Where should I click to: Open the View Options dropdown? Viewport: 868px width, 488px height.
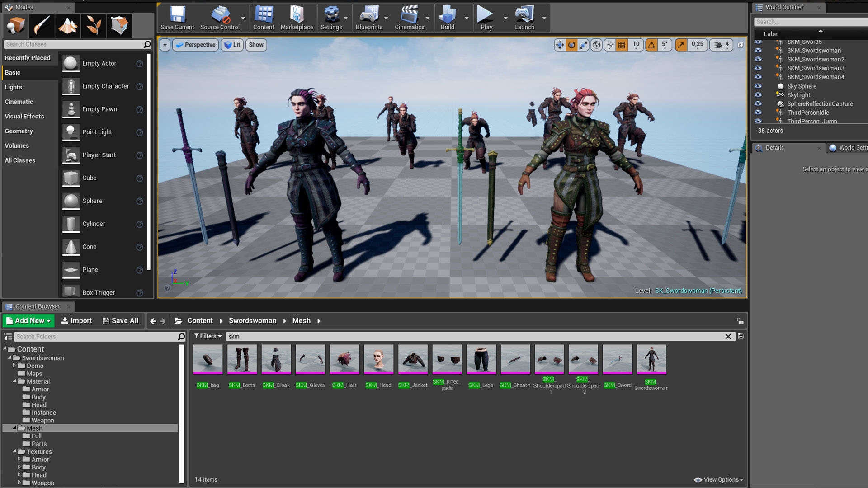pyautogui.click(x=719, y=479)
